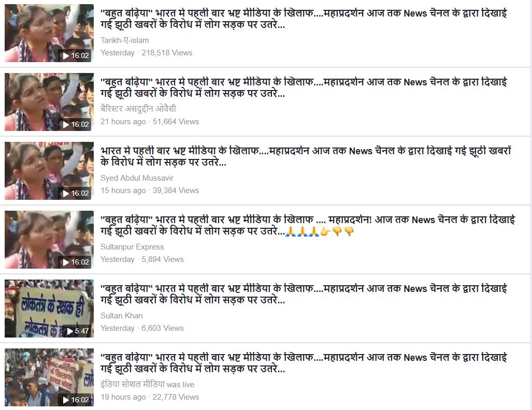Visit the Tarikh-ए-islam page link
Image resolution: width=532 pixels, height=410 pixels.
124,40
